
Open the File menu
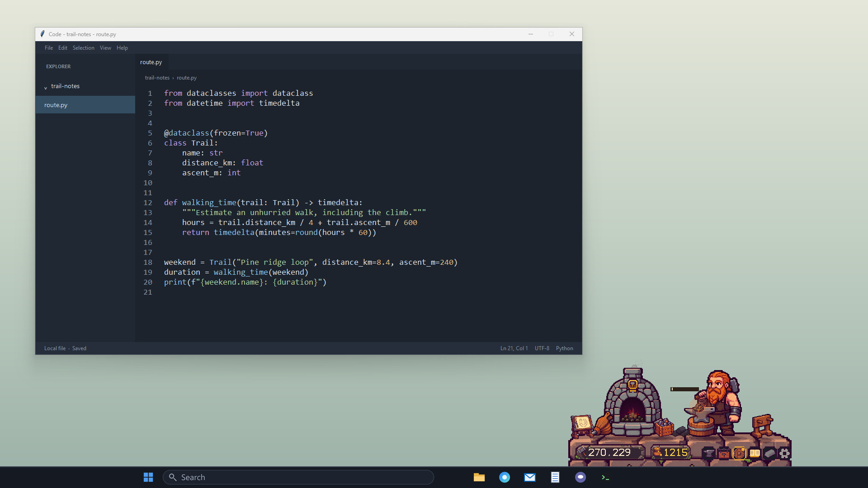point(49,48)
